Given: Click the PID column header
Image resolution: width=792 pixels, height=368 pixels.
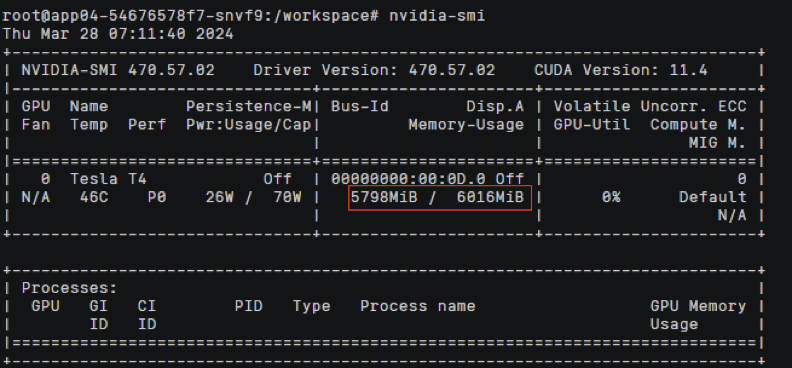Looking at the screenshot, I should 249,306.
